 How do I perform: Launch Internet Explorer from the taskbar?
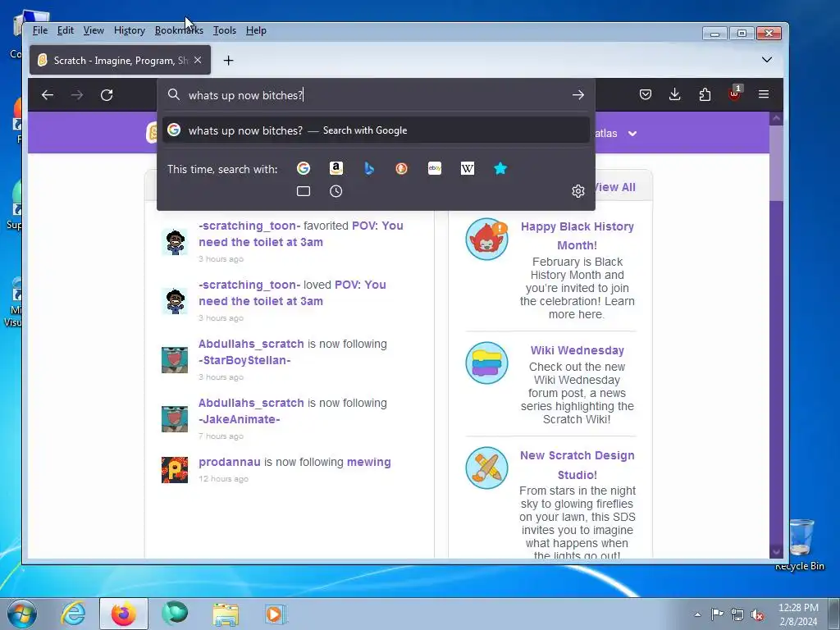click(x=73, y=614)
